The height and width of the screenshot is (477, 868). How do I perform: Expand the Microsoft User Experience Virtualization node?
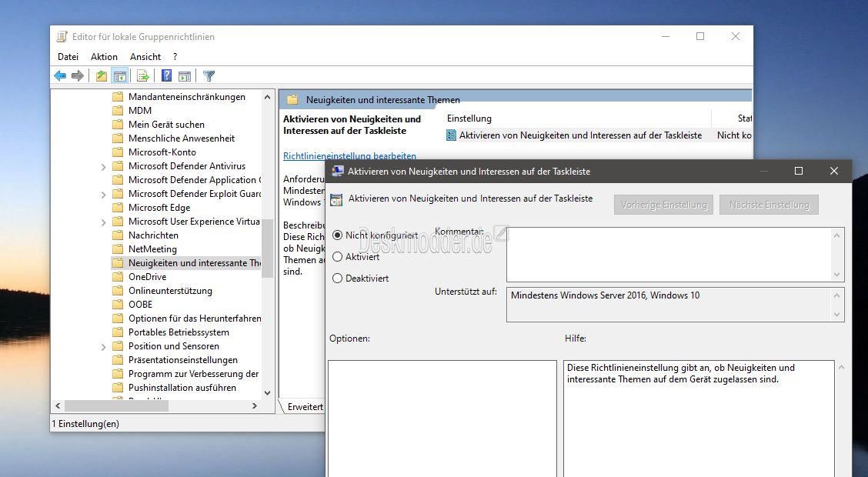click(x=104, y=222)
